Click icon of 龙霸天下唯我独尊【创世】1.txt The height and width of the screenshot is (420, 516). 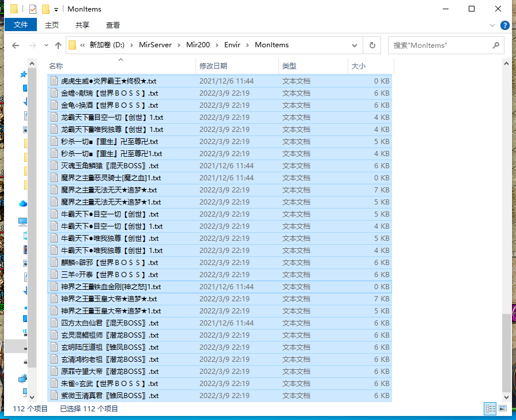coord(54,129)
